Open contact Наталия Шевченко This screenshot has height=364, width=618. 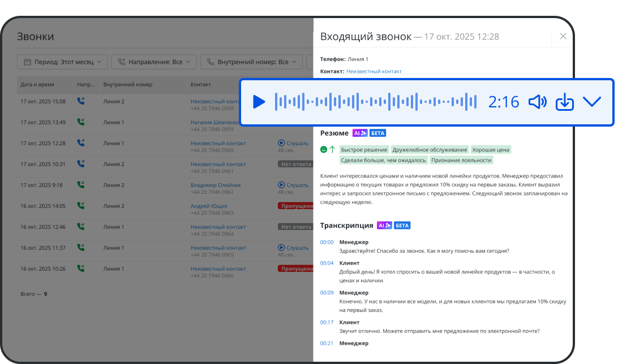click(x=214, y=122)
